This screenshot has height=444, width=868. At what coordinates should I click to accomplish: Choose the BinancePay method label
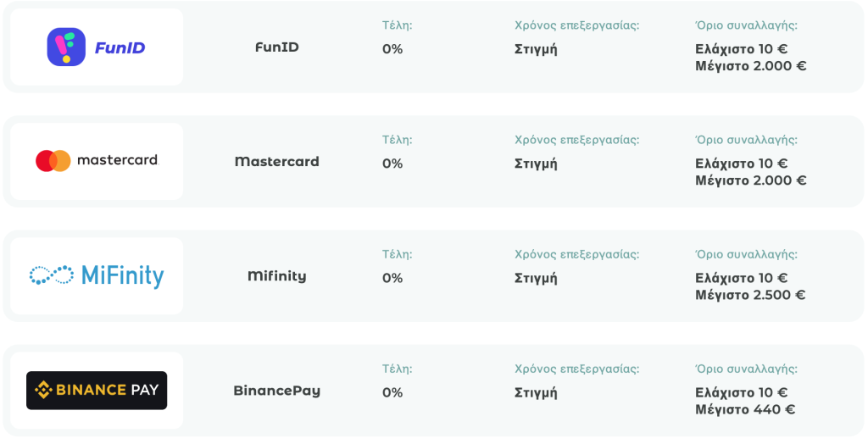pyautogui.click(x=277, y=391)
